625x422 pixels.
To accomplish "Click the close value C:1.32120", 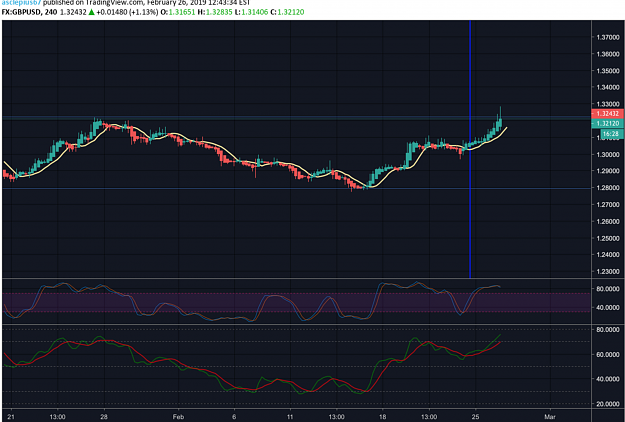I will pyautogui.click(x=287, y=12).
